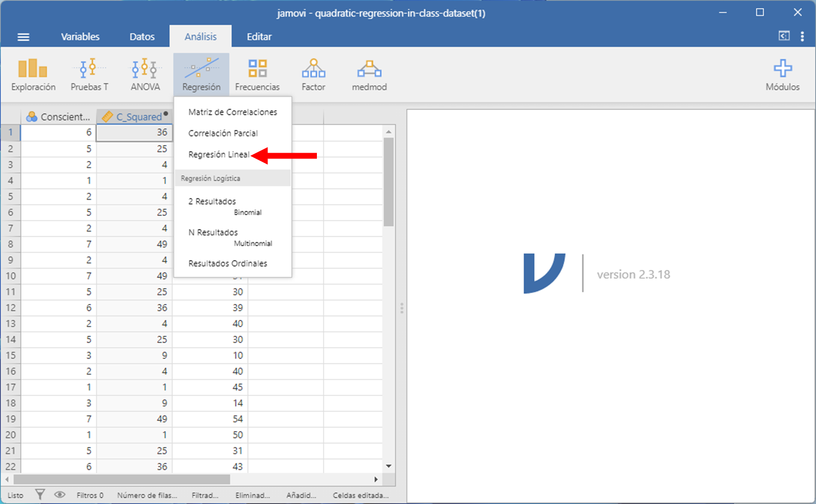Open the Módulos plus button
Screen dimensions: 816x504
point(782,75)
